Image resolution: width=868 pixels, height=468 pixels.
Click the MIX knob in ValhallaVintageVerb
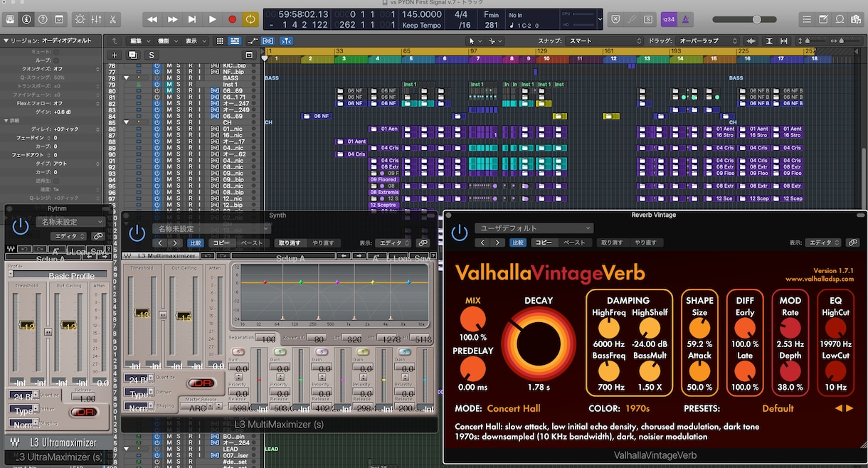click(472, 319)
